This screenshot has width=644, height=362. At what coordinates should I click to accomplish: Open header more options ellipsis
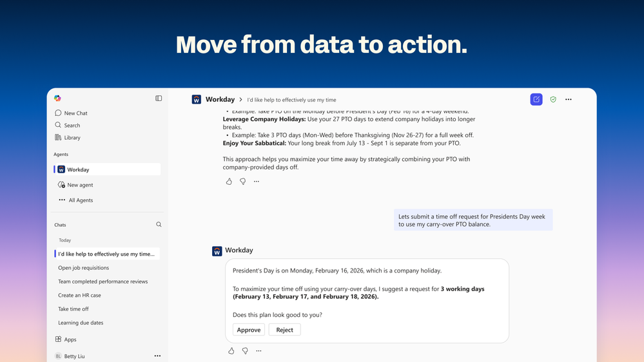click(568, 99)
